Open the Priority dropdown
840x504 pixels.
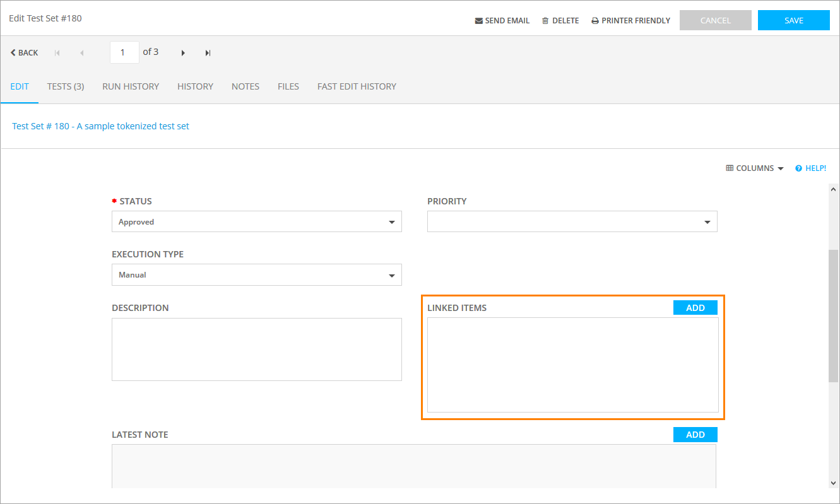click(707, 222)
